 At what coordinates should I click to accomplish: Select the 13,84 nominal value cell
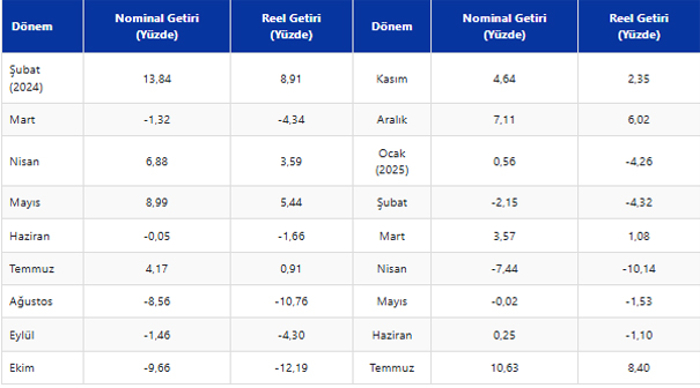click(x=157, y=79)
